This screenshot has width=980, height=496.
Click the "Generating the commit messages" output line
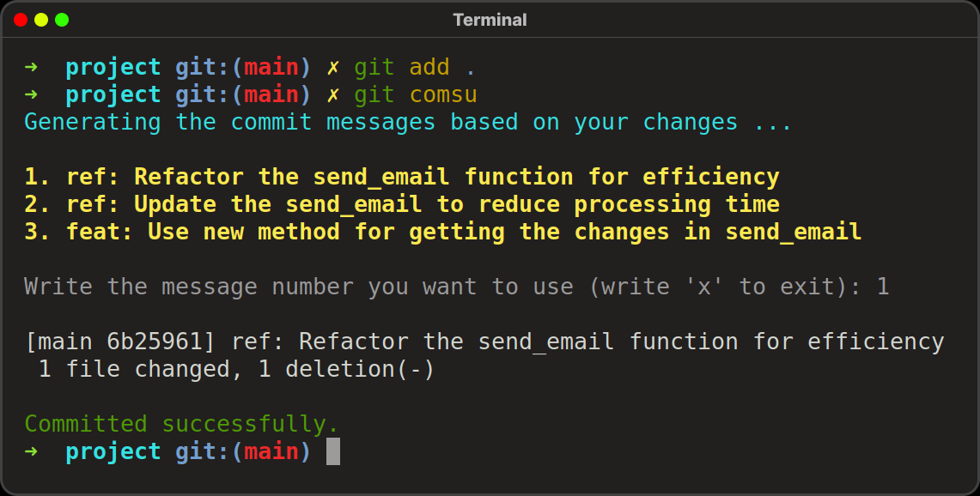coord(408,122)
